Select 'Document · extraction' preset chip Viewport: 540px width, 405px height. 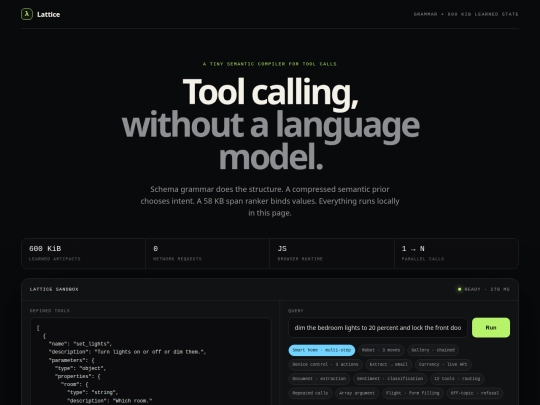click(x=319, y=379)
